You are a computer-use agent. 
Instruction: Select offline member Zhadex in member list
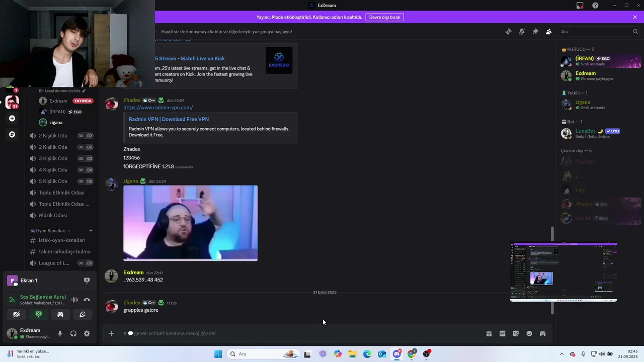tap(601, 204)
